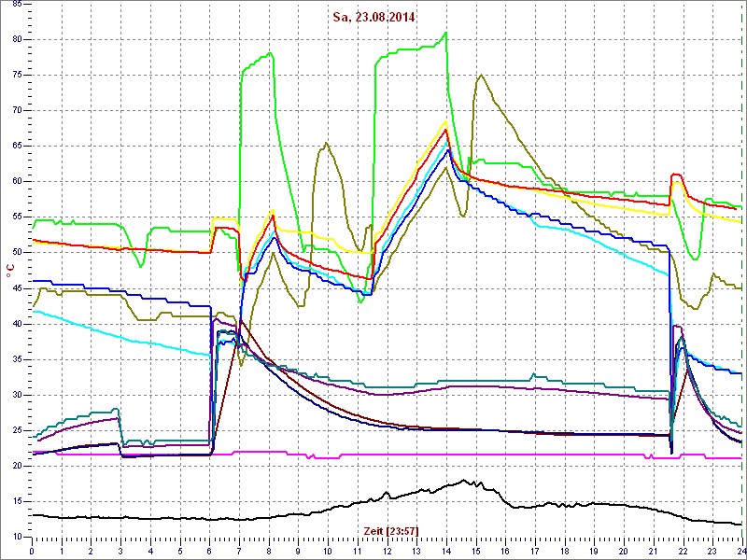This screenshot has width=747, height=560.
Task: Click the 70 temperature axis value
Action: (16, 110)
